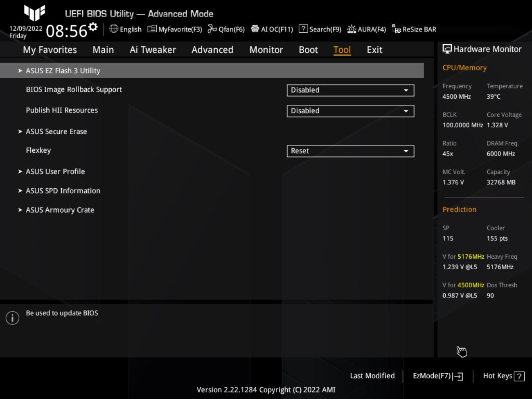Switch to Main tab
Screen dimensions: 532x399
(x=103, y=50)
